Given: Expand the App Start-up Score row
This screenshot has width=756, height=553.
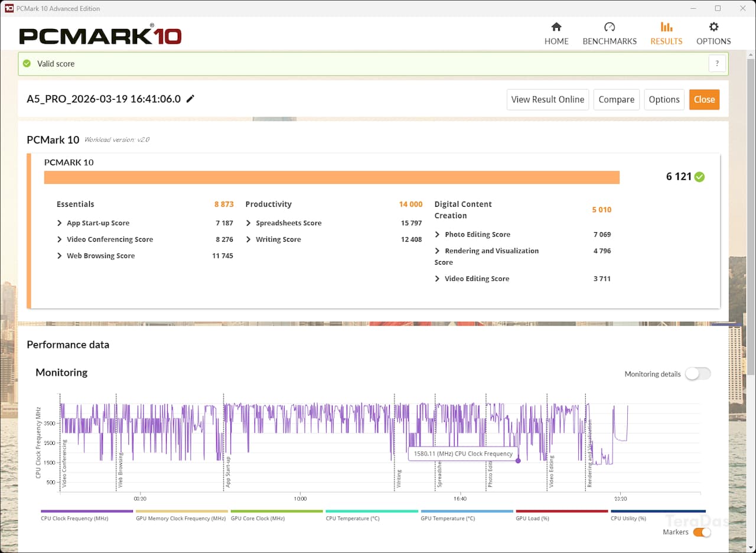Looking at the screenshot, I should (60, 223).
